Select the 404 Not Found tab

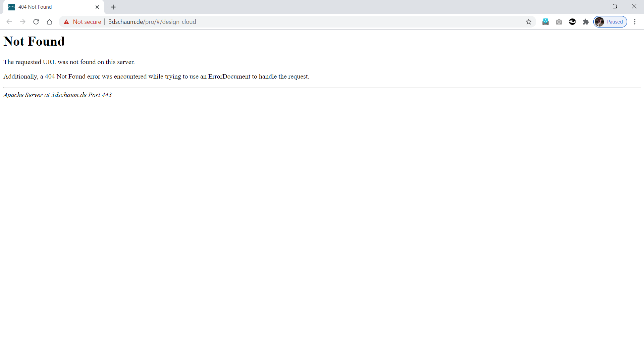[x=50, y=7]
